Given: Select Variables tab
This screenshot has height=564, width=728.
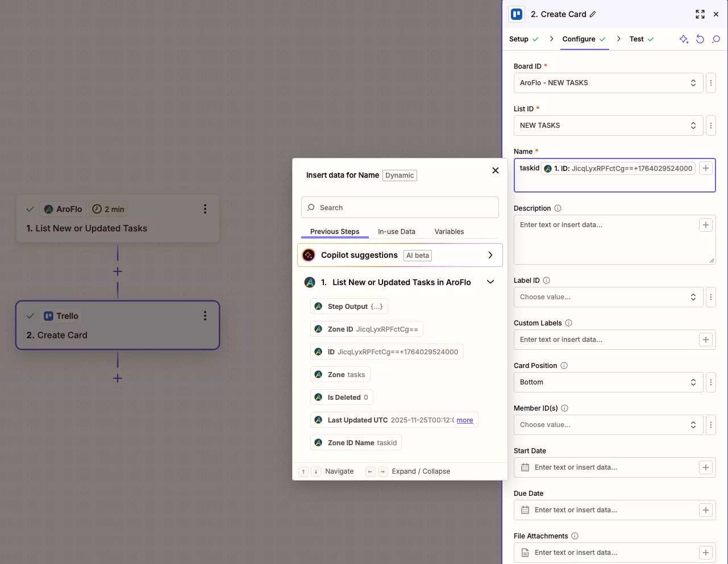Looking at the screenshot, I should click(x=449, y=232).
